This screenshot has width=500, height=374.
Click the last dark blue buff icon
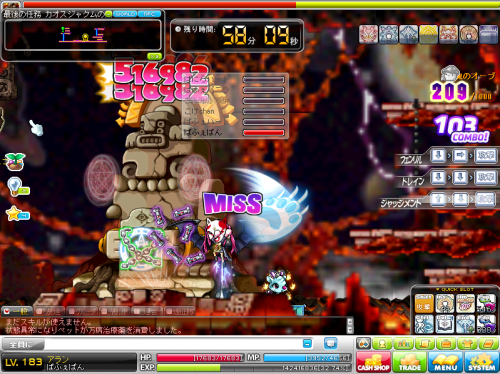pos(488,34)
